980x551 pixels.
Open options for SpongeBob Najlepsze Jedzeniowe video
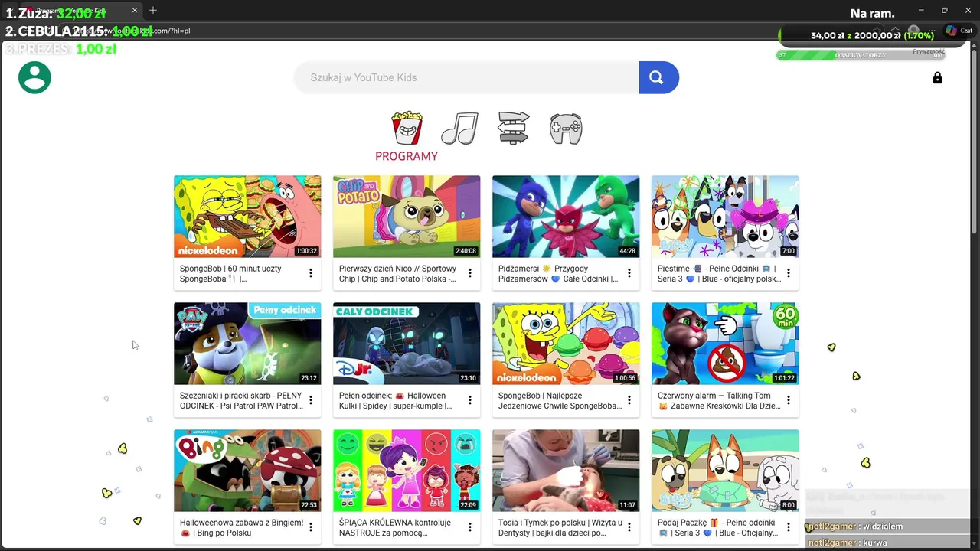click(629, 400)
